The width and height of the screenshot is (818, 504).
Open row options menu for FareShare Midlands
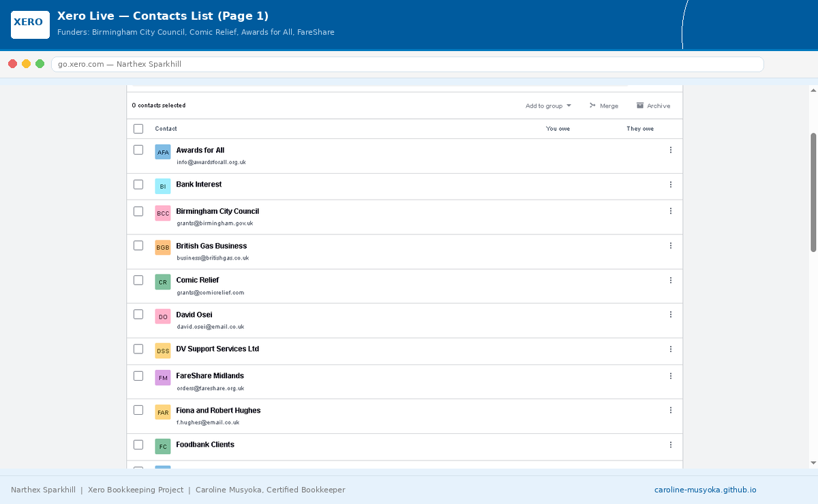(671, 376)
